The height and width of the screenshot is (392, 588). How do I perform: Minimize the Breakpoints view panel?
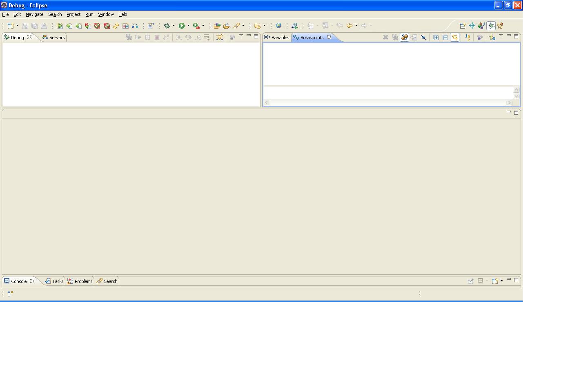click(x=509, y=36)
